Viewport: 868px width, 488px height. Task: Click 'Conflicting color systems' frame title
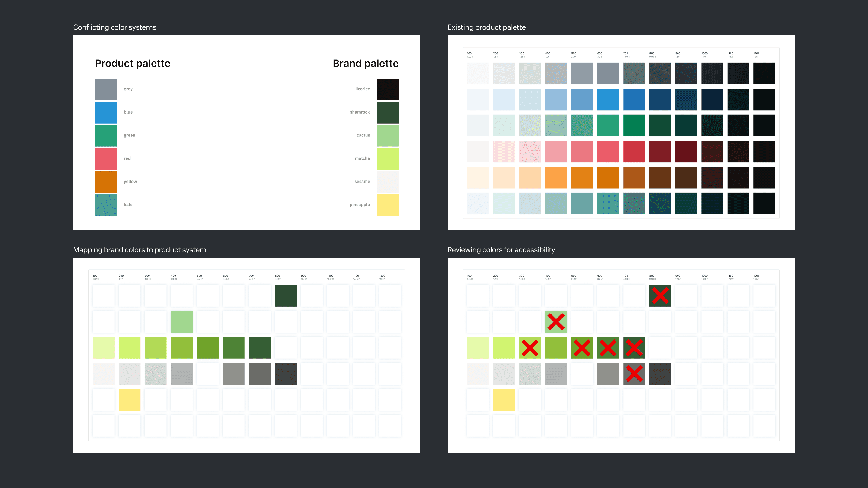coord(115,27)
